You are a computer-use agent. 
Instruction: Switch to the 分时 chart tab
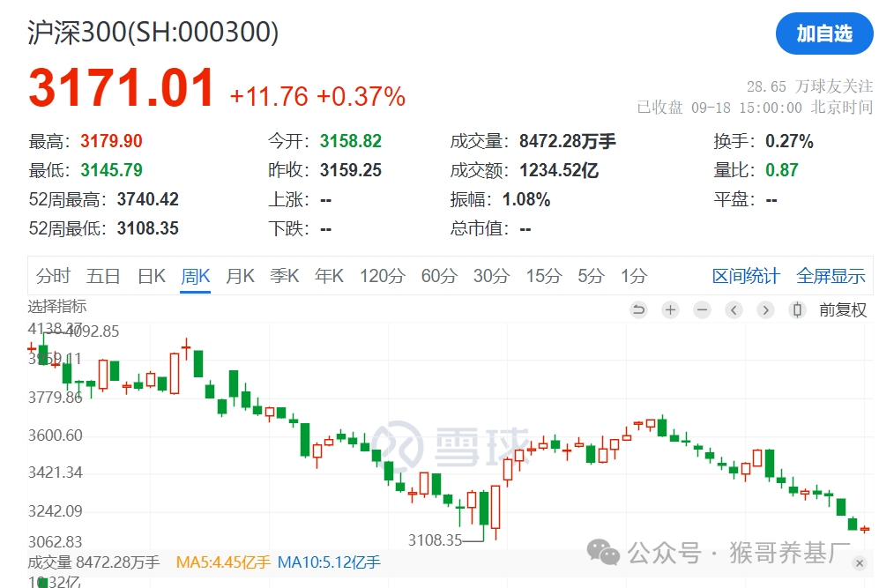point(53,276)
